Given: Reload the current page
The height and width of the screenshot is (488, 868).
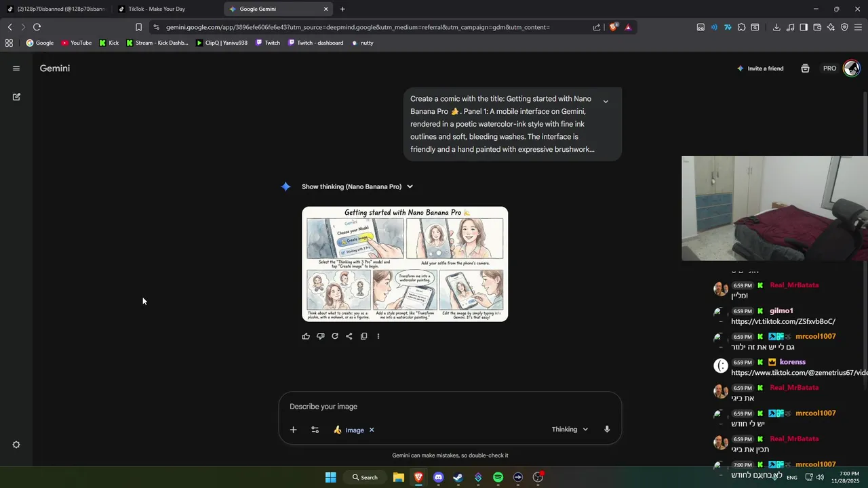Looking at the screenshot, I should pos(37,27).
